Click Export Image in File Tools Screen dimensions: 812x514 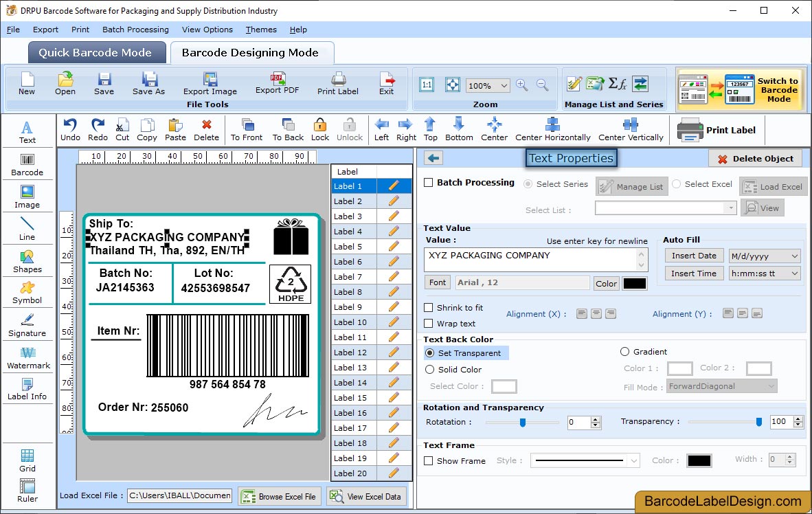pos(210,84)
